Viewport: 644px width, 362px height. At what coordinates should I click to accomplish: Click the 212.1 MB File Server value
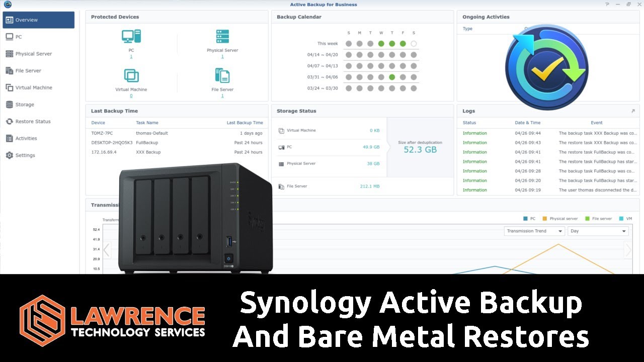(370, 187)
